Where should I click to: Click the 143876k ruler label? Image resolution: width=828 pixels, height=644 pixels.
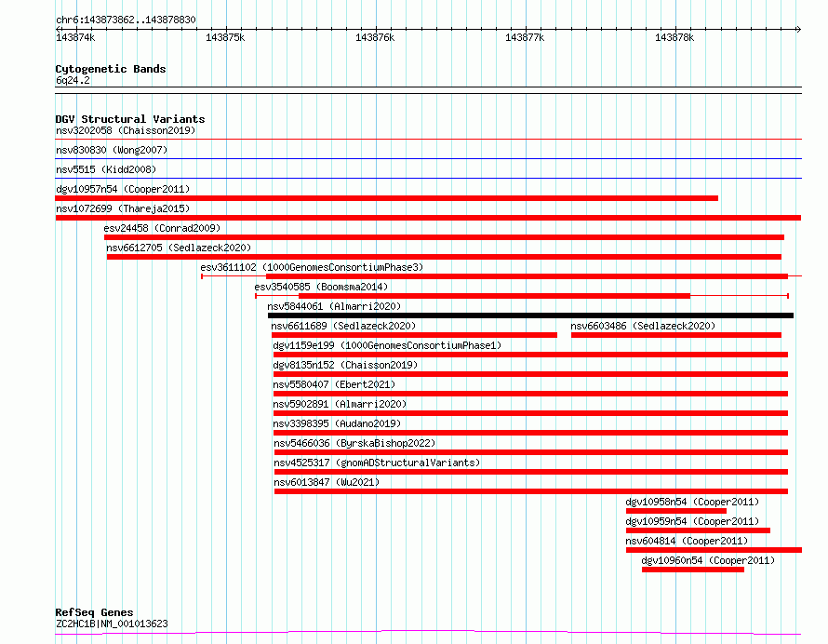pos(375,37)
